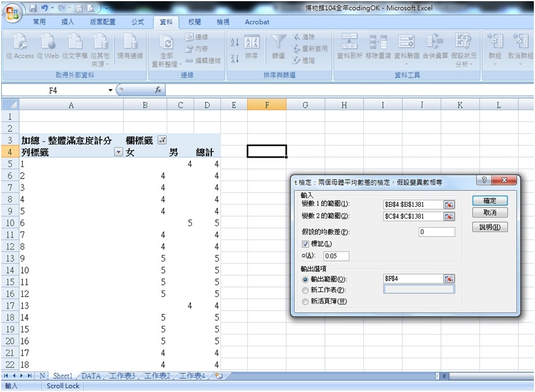535x392 pixels.
Task: Open column labels (欄標籤) filter dropdown
Action: (x=162, y=140)
